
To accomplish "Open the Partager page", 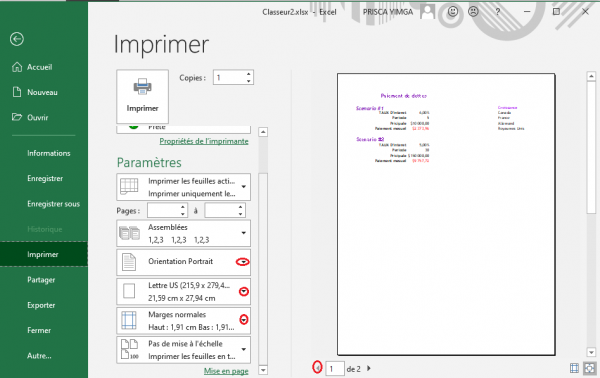I will 41,280.
